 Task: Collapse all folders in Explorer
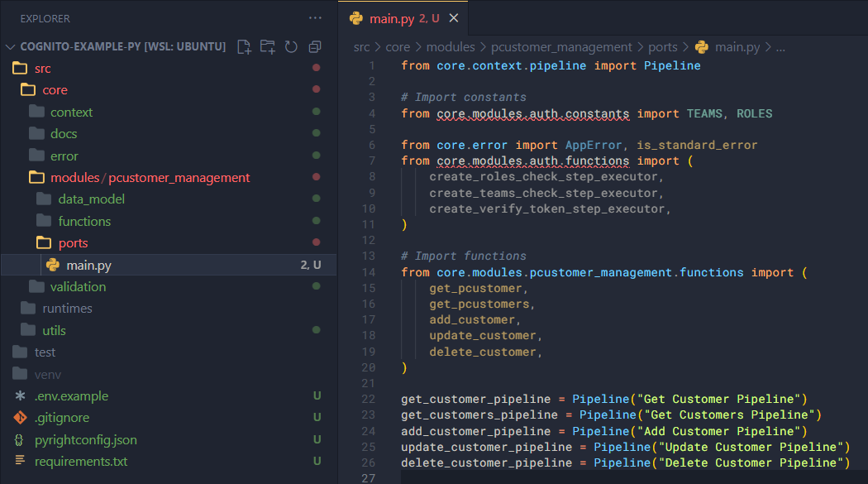pyautogui.click(x=315, y=46)
